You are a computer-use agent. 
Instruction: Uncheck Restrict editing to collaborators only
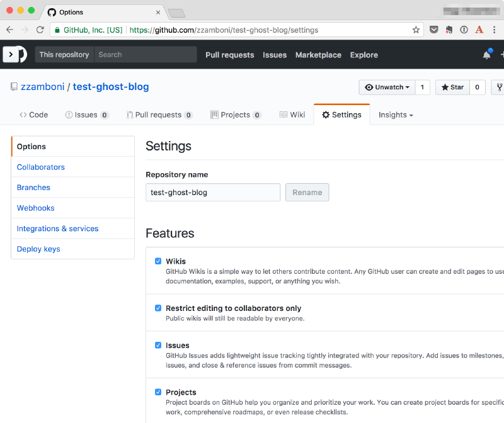[158, 308]
